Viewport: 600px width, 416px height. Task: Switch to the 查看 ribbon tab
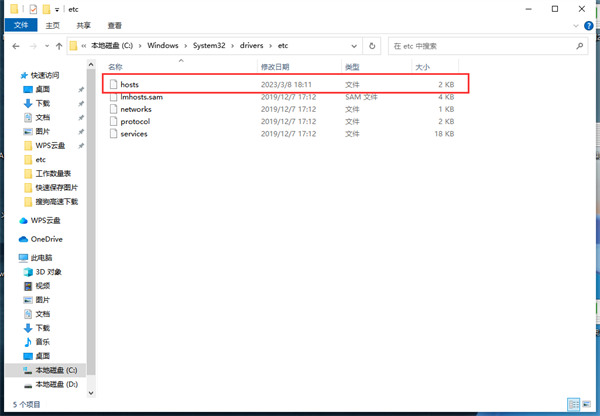[114, 25]
